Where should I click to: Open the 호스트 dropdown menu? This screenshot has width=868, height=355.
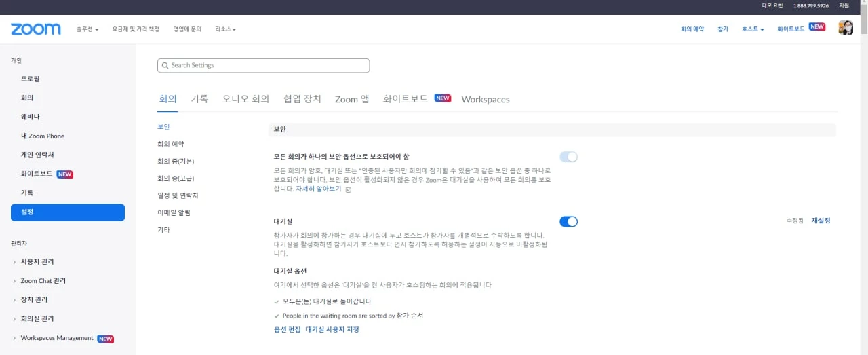click(753, 30)
